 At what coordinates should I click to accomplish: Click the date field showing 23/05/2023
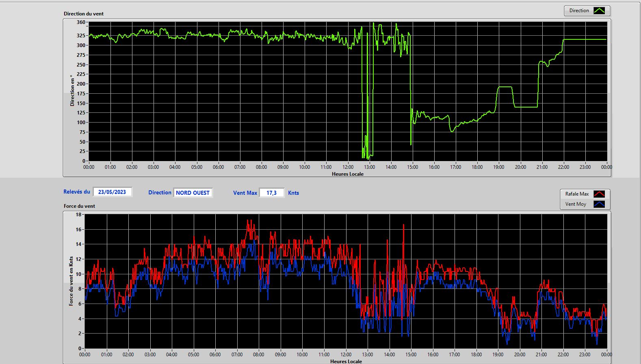click(x=112, y=192)
